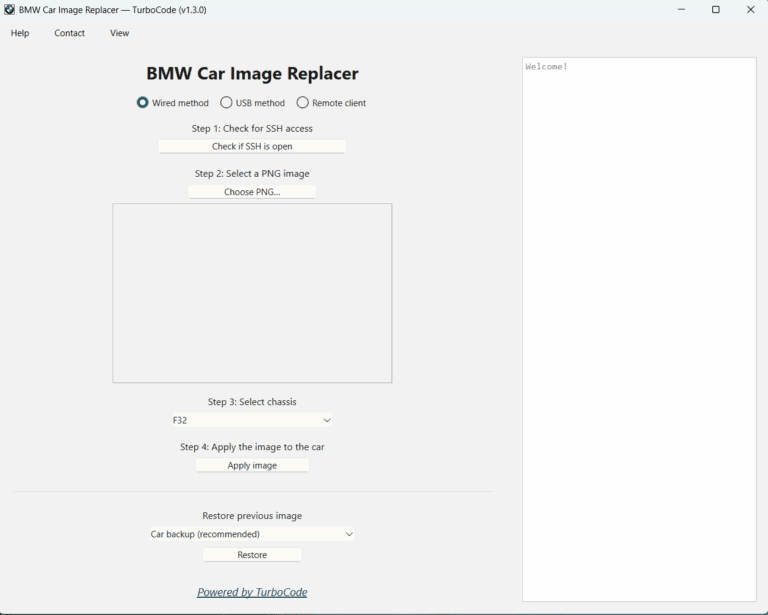The height and width of the screenshot is (615, 768).
Task: Click the Step 4: Apply the image label
Action: point(252,447)
